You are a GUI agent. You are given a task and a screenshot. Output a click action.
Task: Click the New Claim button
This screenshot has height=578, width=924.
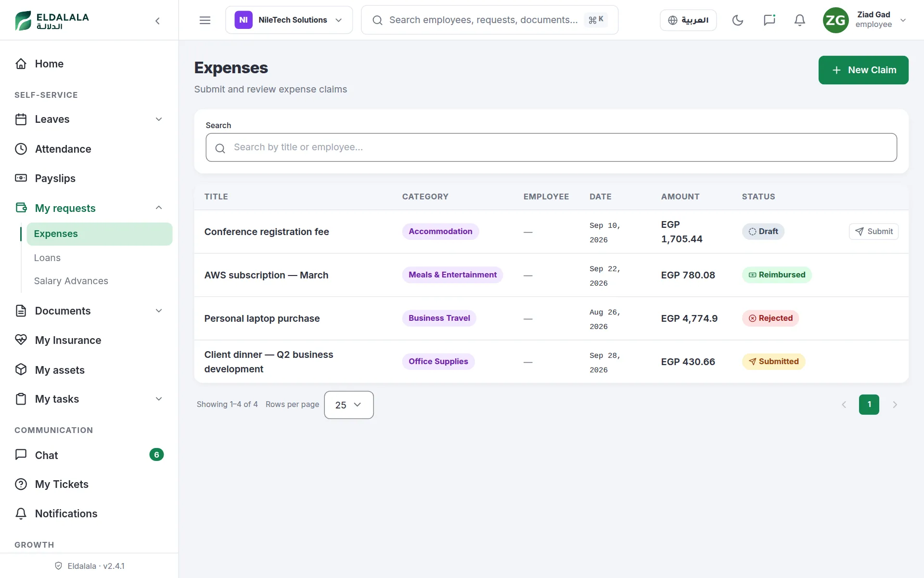863,70
